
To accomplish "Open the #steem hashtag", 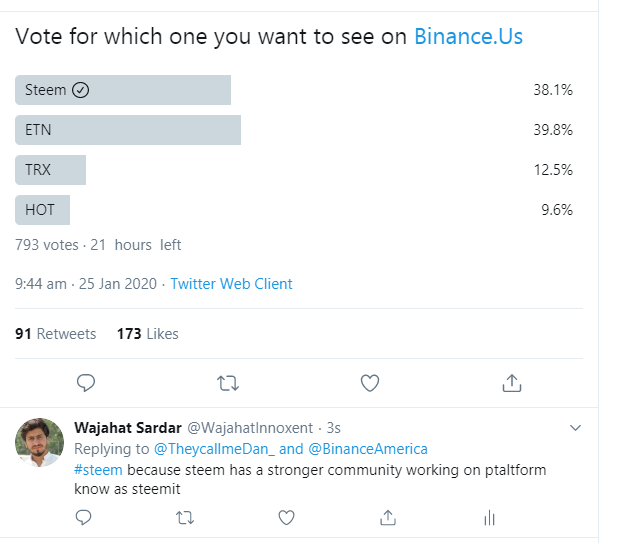I will click(98, 470).
